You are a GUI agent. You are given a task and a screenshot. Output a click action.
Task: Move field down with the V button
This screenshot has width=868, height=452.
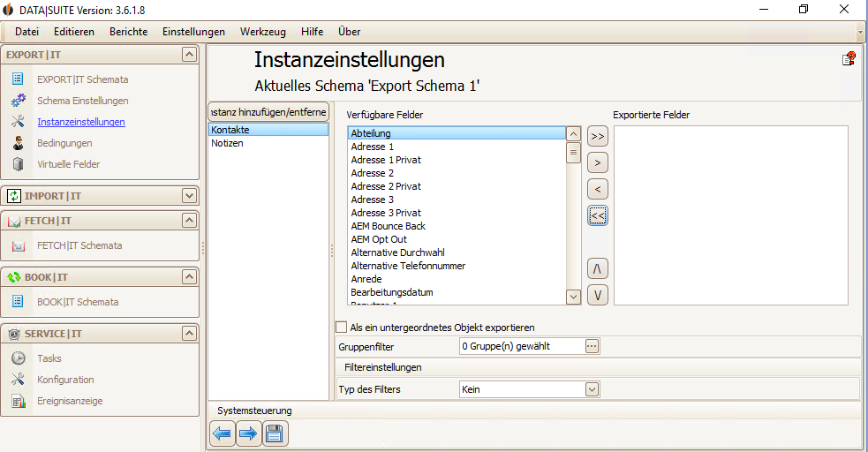coord(597,295)
